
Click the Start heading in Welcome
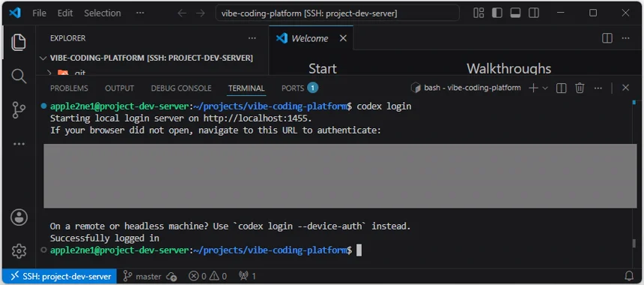323,68
